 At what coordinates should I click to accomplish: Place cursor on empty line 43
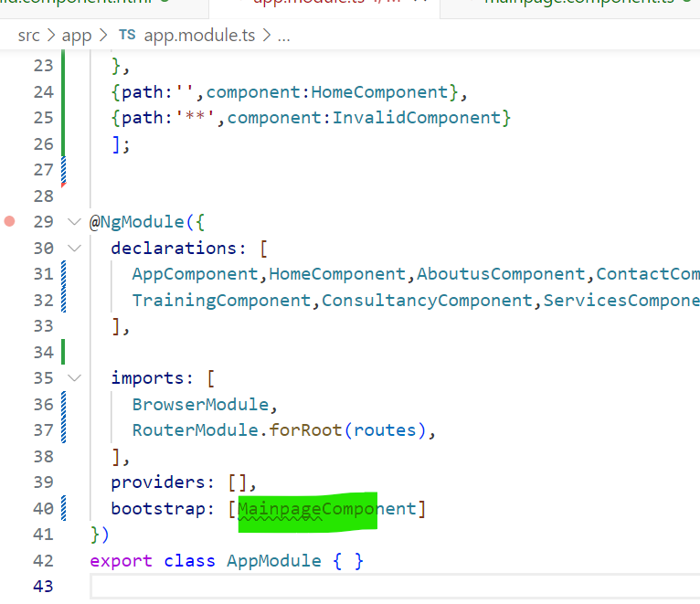(x=395, y=587)
